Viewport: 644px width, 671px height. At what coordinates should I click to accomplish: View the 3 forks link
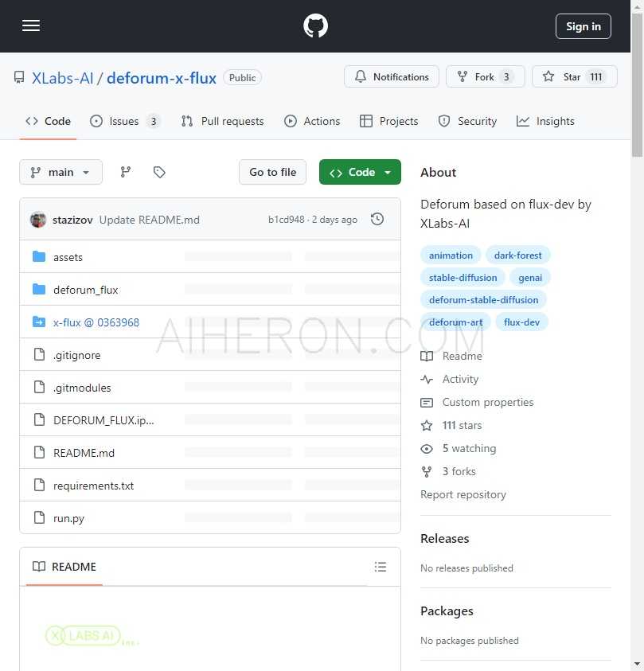tap(448, 471)
